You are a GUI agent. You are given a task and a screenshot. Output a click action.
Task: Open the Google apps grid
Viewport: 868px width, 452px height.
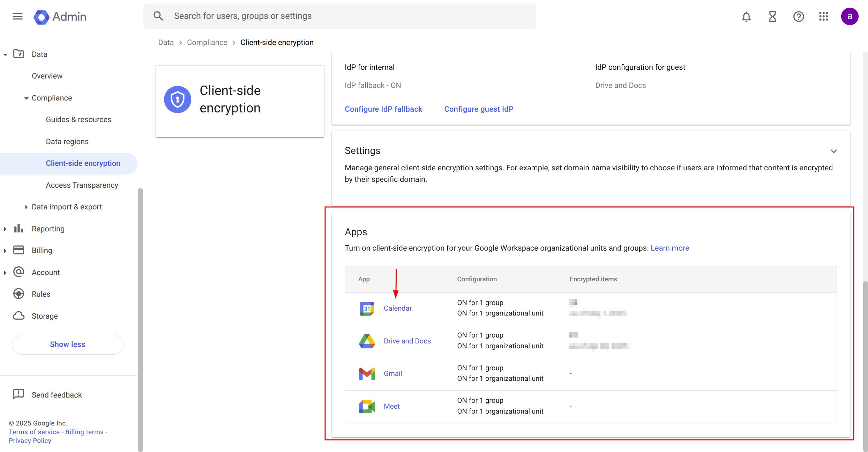click(x=824, y=16)
